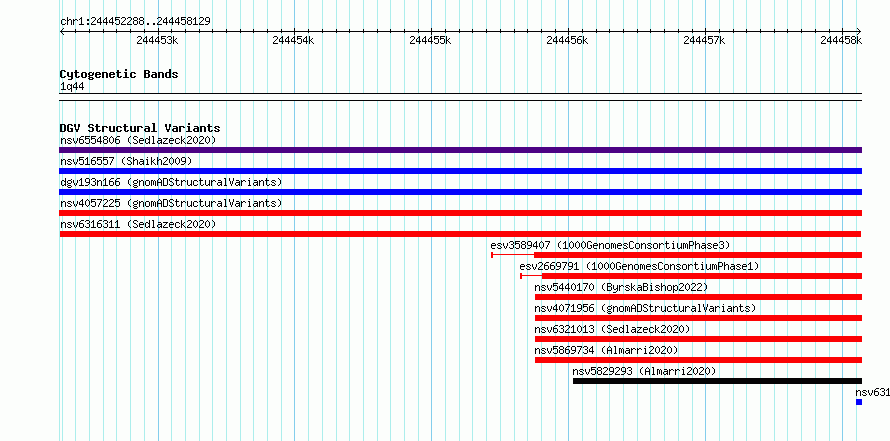The height and width of the screenshot is (441, 890).
Task: Open dgv193n166 gnomADStructuralVariants label
Action: [171, 182]
